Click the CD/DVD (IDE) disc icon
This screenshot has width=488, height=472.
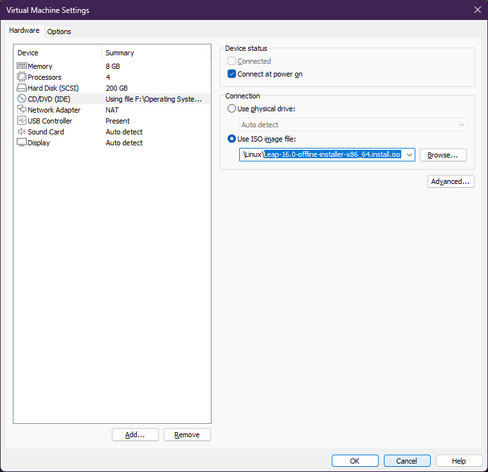tap(21, 99)
